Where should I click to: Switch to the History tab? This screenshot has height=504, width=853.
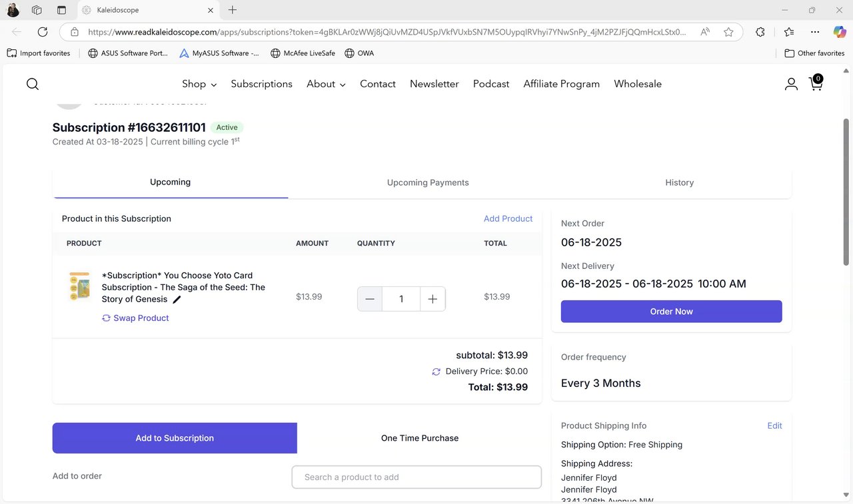[x=679, y=182]
